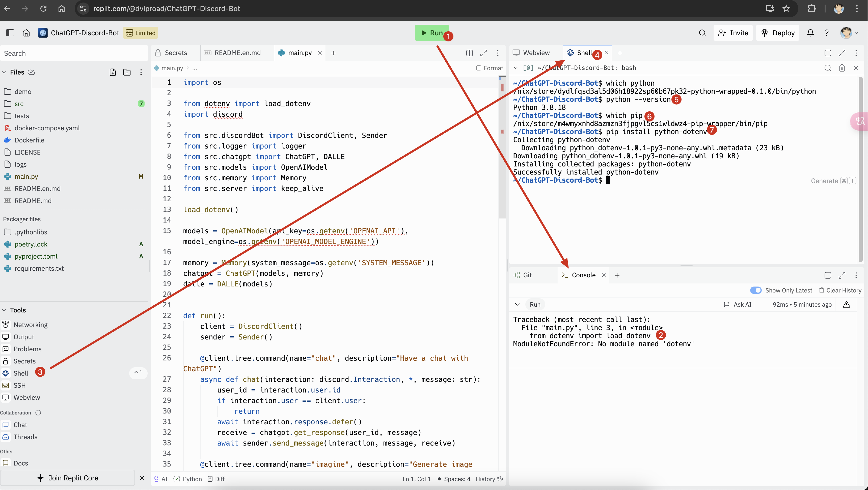
Task: Click Join Replit Core button
Action: tap(67, 478)
